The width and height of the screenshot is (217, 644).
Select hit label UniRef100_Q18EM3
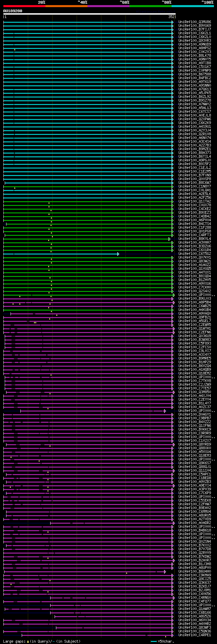click(x=195, y=455)
